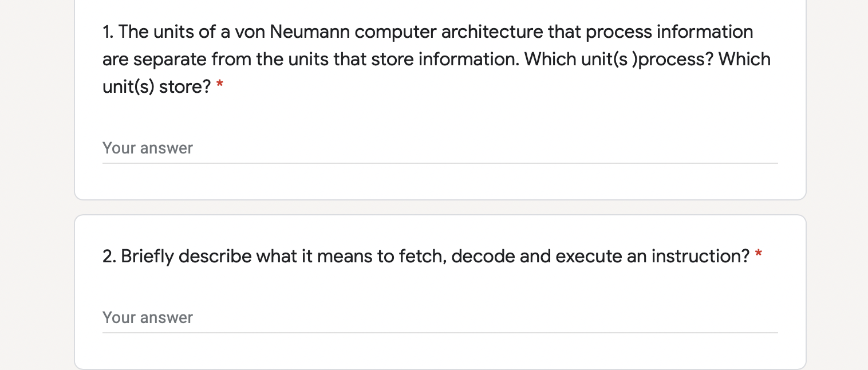The height and width of the screenshot is (370, 868).
Task: Click the underline of question 2's answer field
Action: point(441,332)
